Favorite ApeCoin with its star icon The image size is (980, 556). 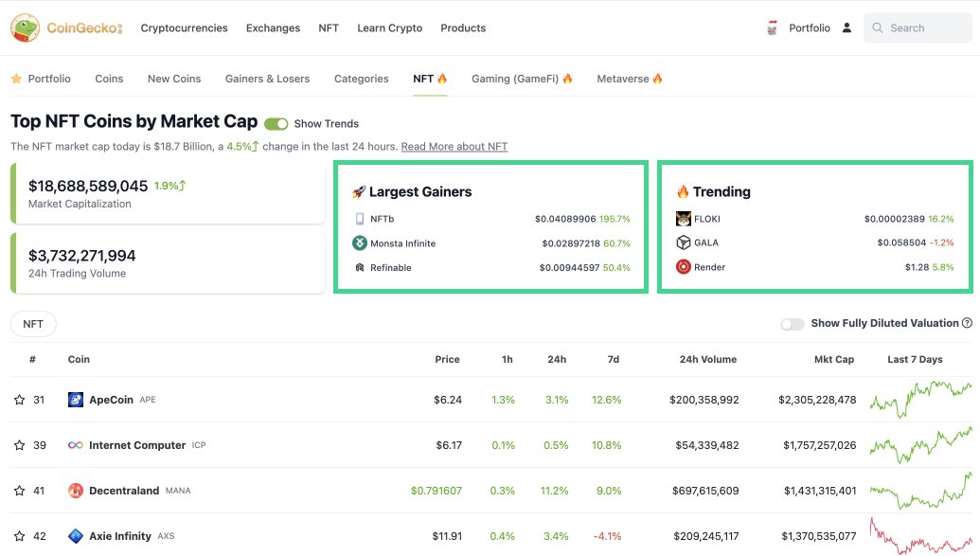point(19,400)
